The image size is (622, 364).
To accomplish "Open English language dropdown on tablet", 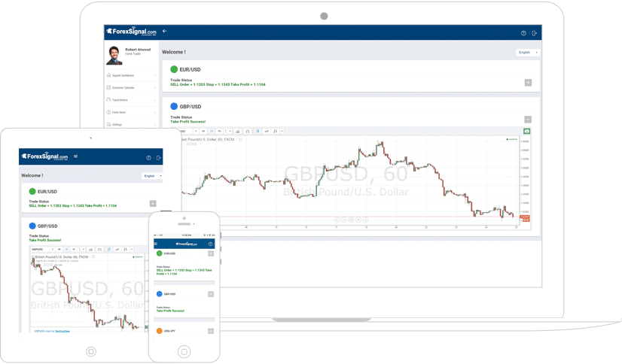I will tap(152, 176).
